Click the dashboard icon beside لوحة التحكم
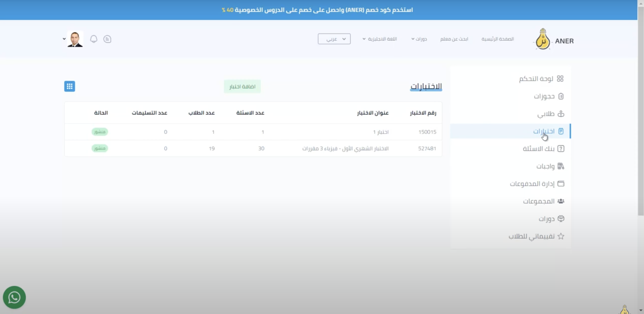 (560, 79)
